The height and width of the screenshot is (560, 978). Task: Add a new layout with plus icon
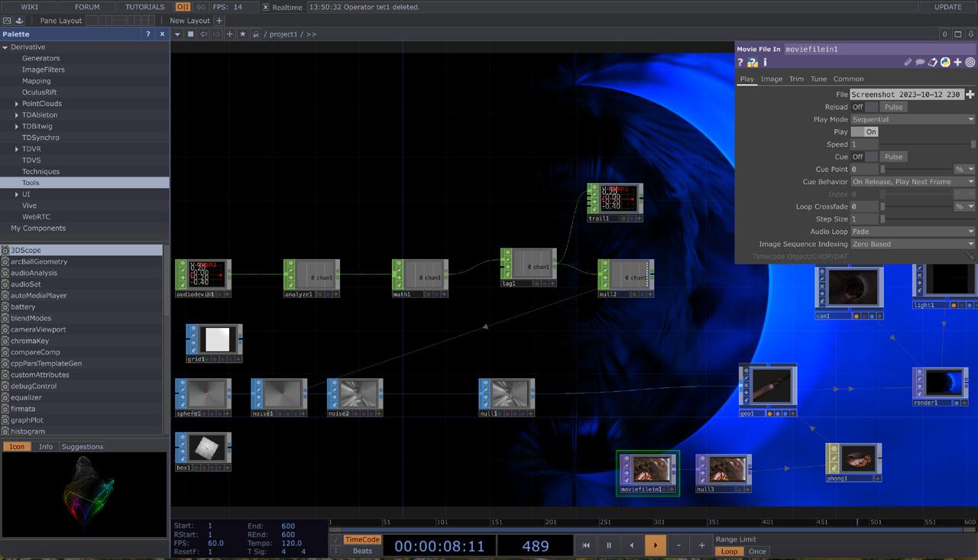(x=219, y=21)
